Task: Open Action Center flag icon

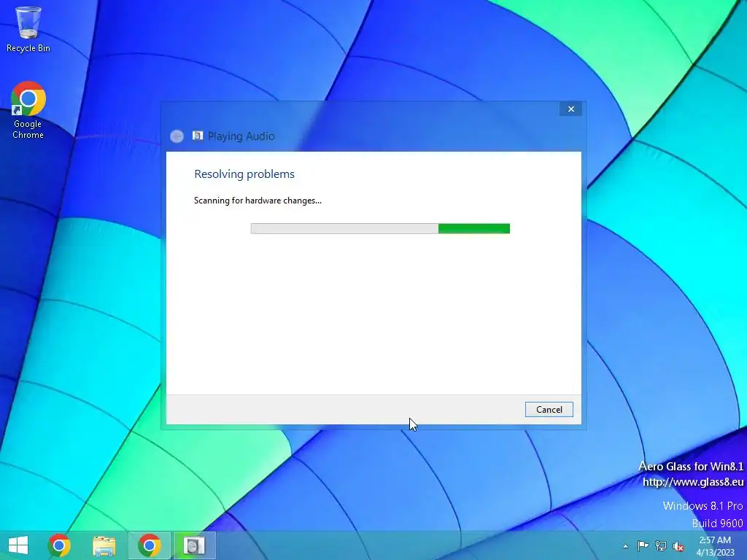Action: tap(643, 546)
